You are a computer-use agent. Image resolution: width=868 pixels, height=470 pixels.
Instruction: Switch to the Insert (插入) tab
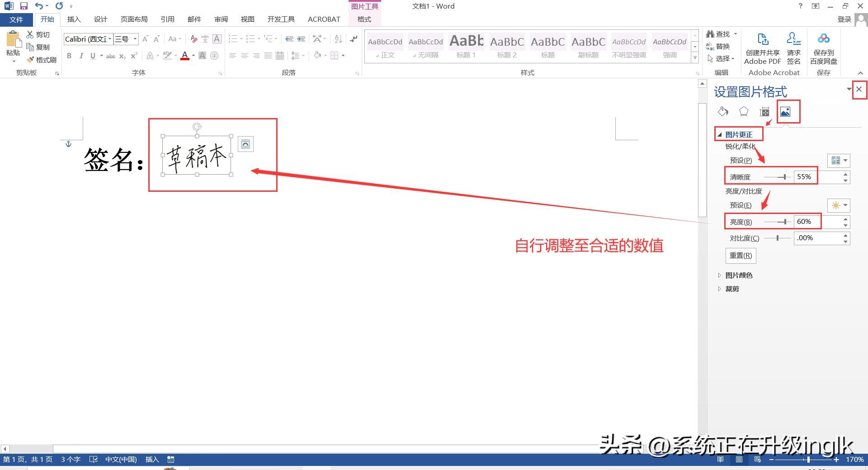point(74,19)
